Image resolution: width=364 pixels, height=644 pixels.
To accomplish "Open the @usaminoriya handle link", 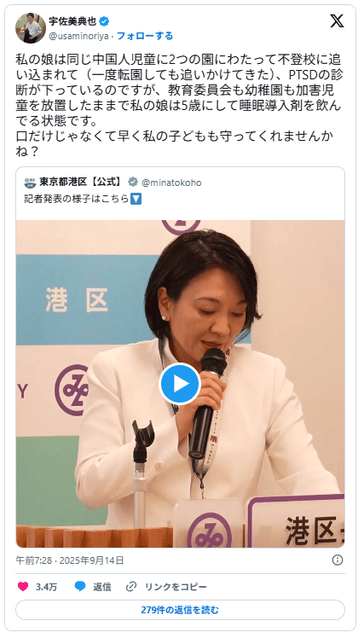I will pyautogui.click(x=78, y=36).
